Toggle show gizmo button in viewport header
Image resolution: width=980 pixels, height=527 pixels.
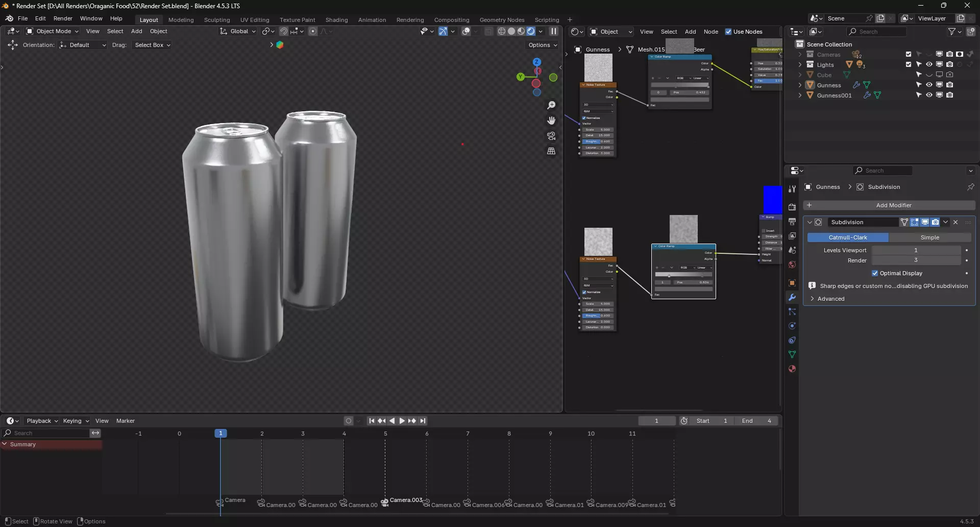click(x=443, y=31)
